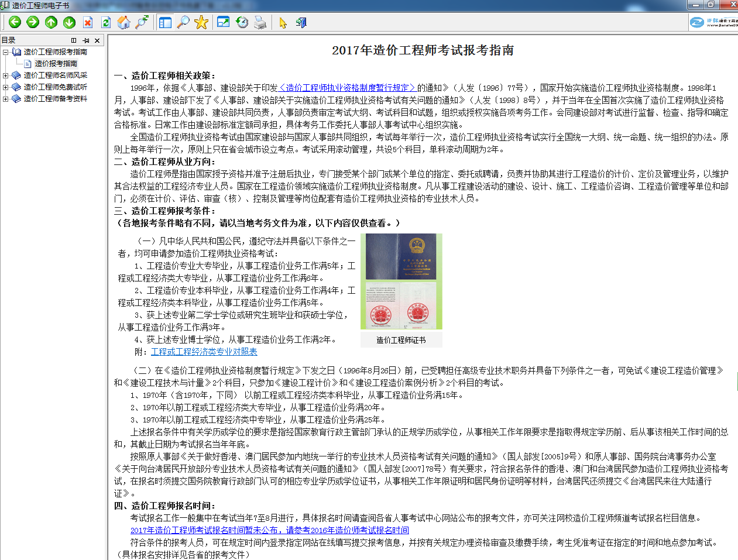Select the 造价报考指南 tree item
The image size is (738, 560).
pos(56,63)
